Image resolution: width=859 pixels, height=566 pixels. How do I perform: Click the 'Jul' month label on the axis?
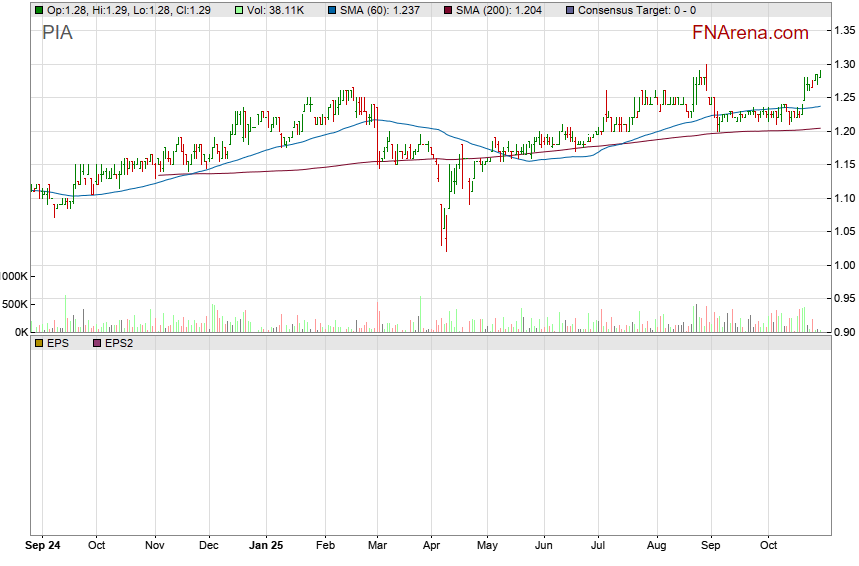point(600,546)
